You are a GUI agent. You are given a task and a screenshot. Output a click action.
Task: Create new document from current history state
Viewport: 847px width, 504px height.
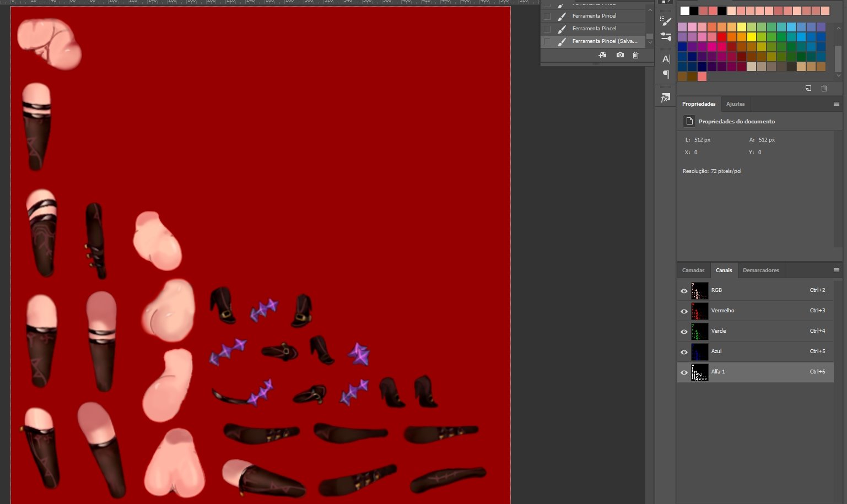tap(602, 55)
